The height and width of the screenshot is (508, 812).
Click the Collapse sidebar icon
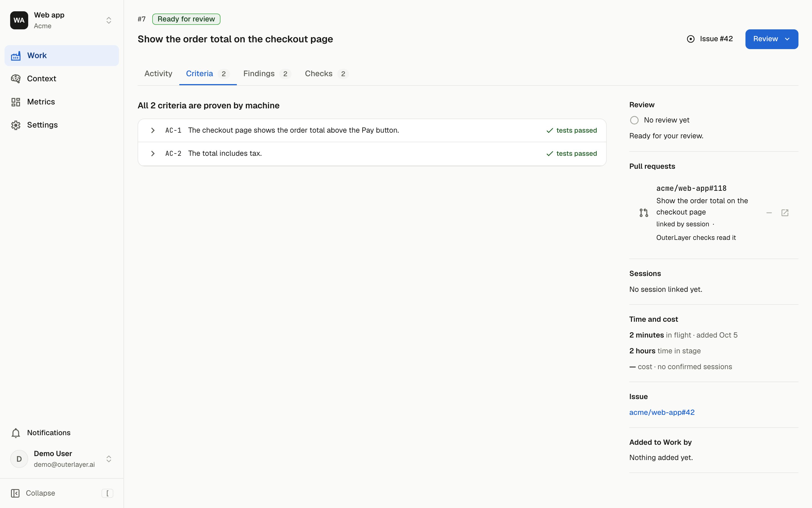click(x=15, y=493)
